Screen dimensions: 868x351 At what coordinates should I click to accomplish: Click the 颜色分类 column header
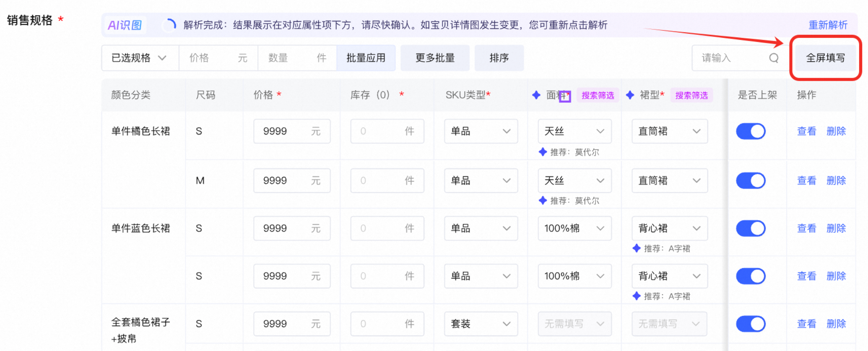click(130, 95)
